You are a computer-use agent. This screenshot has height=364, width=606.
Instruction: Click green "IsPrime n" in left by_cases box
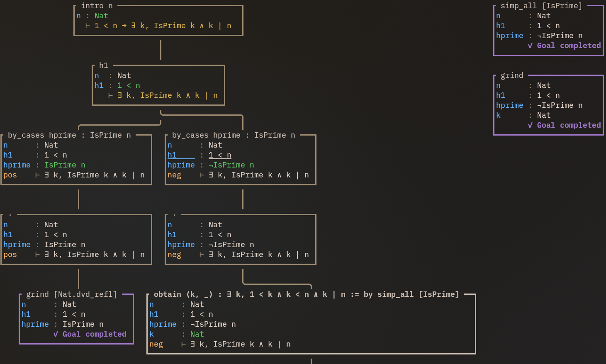pyautogui.click(x=65, y=165)
